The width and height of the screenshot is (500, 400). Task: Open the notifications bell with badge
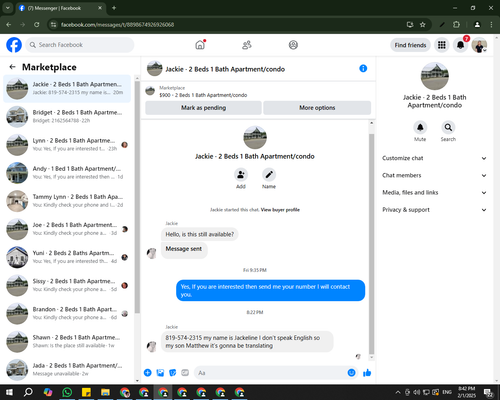pyautogui.click(x=460, y=45)
